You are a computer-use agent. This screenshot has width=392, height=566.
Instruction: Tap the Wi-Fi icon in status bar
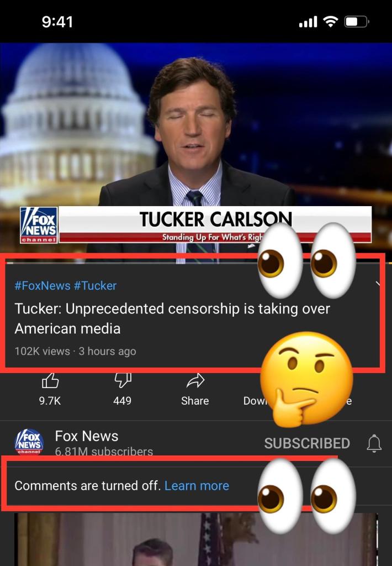tap(330, 22)
